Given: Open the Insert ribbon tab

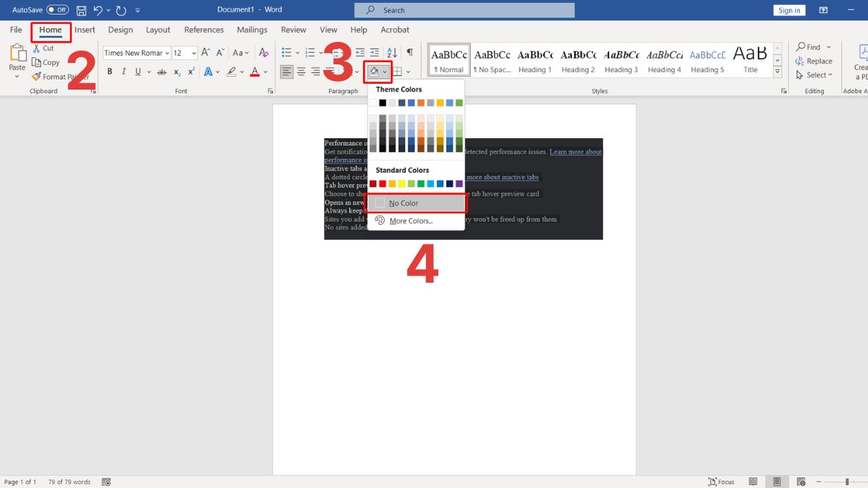Looking at the screenshot, I should (x=85, y=30).
